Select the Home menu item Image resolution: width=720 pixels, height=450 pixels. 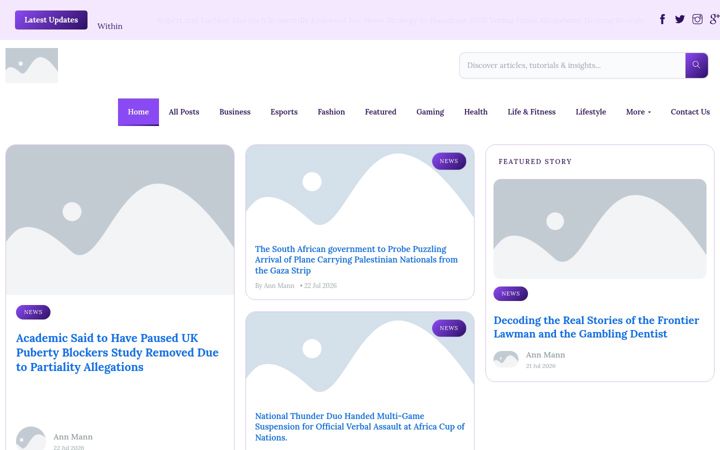(138, 112)
